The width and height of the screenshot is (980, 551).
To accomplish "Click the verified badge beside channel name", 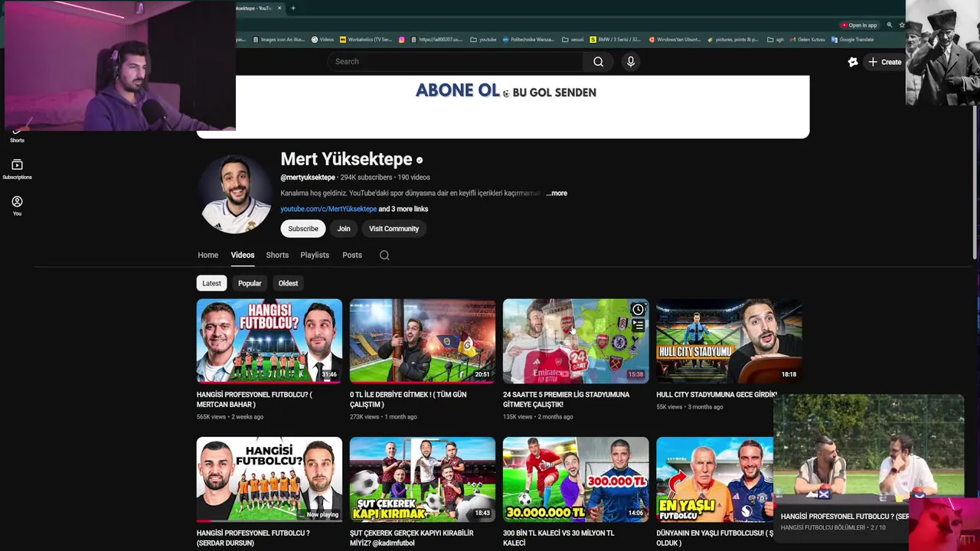I will (x=420, y=160).
